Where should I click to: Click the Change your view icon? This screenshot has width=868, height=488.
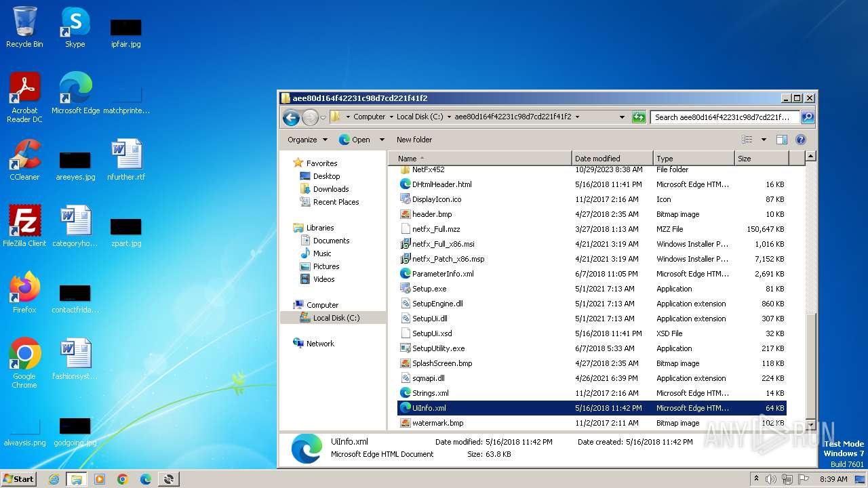point(747,140)
